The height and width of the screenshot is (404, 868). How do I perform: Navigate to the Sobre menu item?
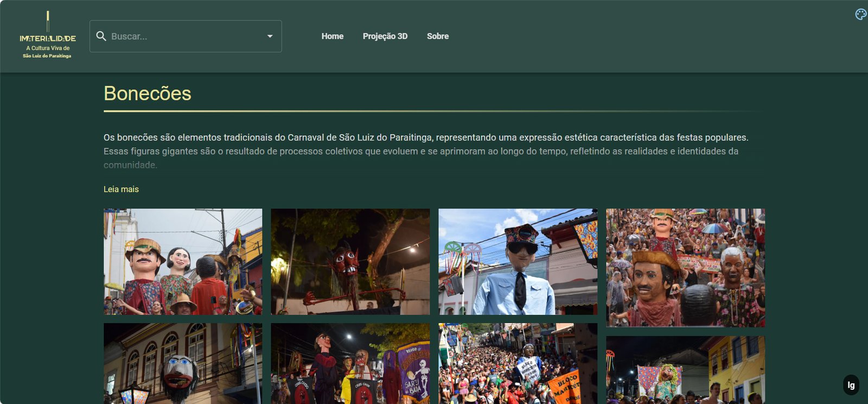tap(437, 36)
